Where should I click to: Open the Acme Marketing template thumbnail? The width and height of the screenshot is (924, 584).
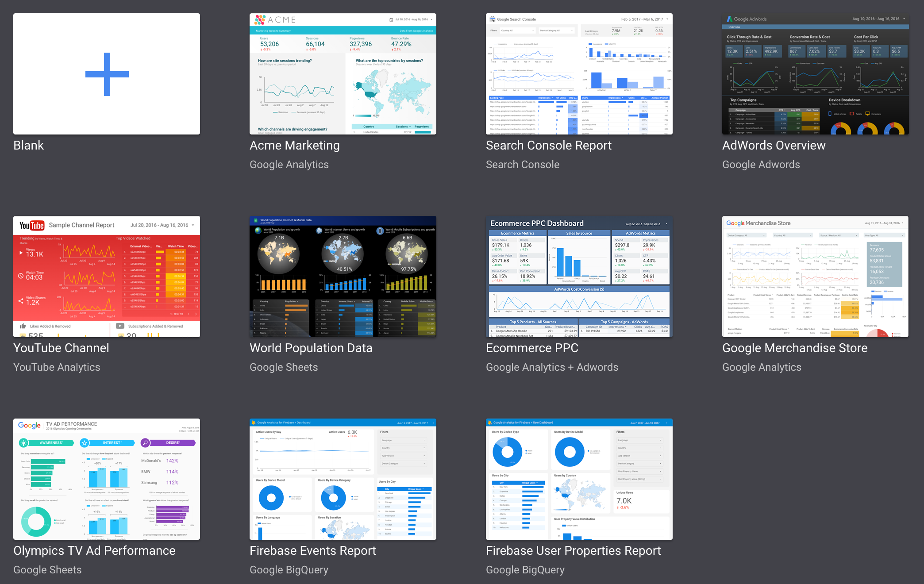click(x=343, y=74)
